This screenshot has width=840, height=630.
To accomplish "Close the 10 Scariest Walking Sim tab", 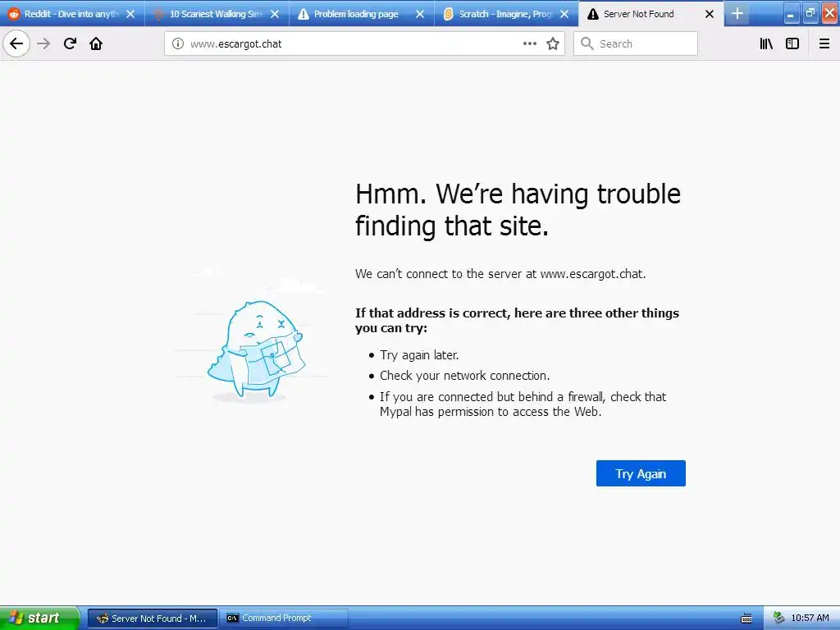I will point(275,14).
